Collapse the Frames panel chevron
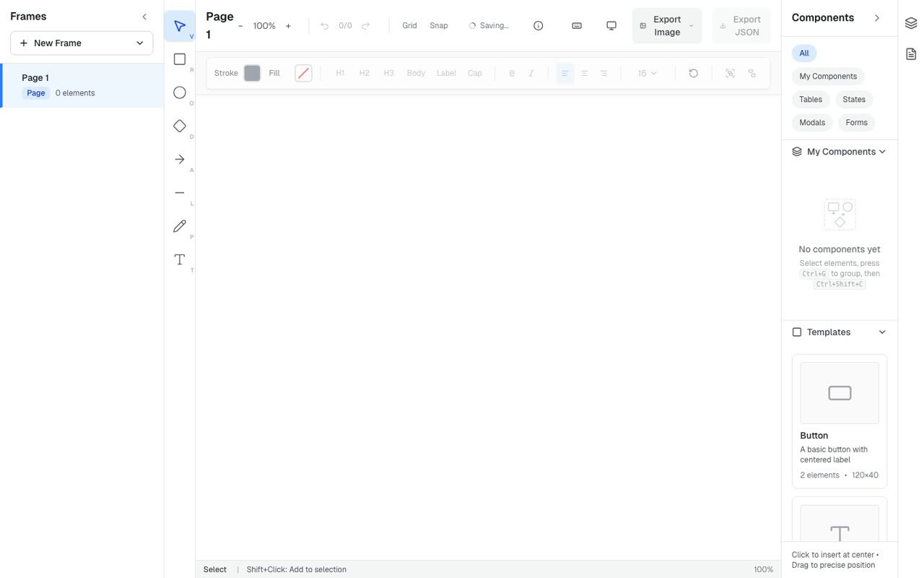 pos(144,17)
